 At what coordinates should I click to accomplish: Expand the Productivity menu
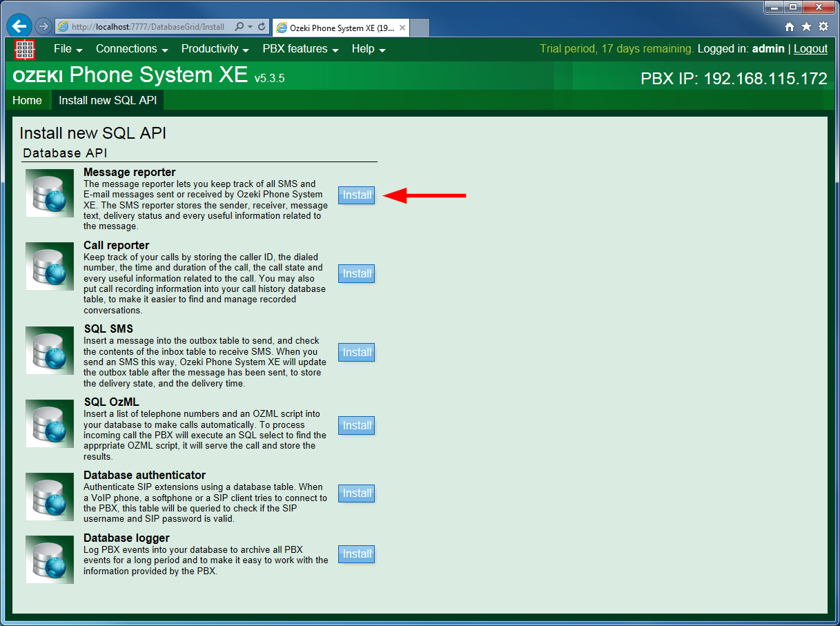point(215,49)
